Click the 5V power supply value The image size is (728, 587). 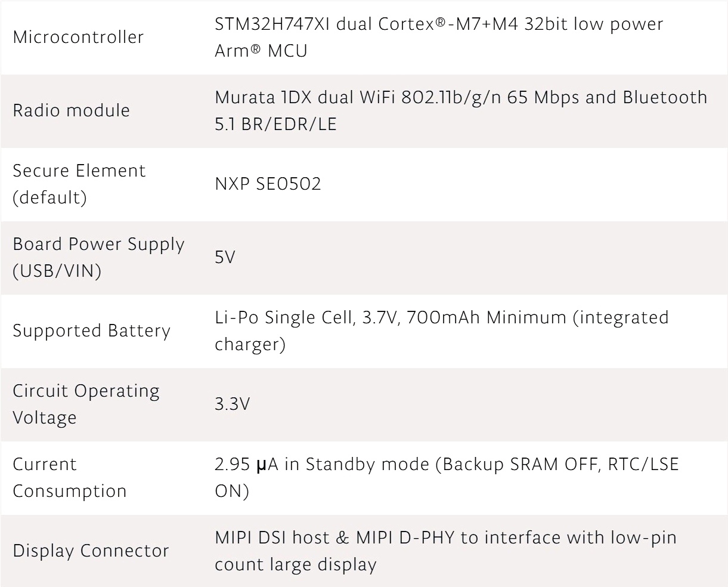tap(225, 258)
